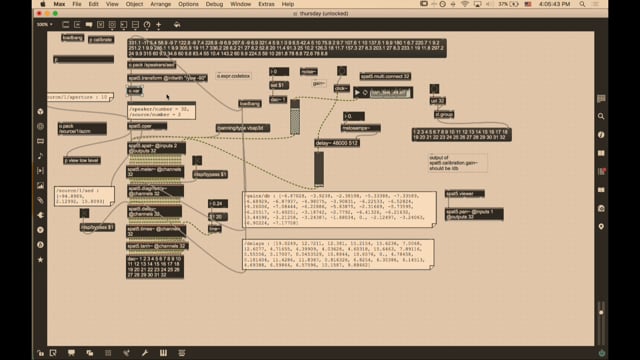
Task: Open the plug-ins icon in left sidebar
Action: pos(40,215)
